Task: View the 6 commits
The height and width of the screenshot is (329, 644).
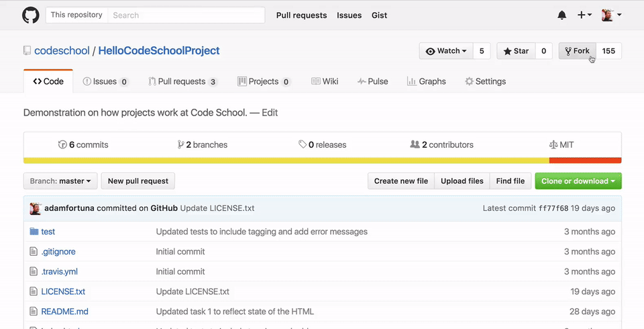Action: click(x=84, y=145)
